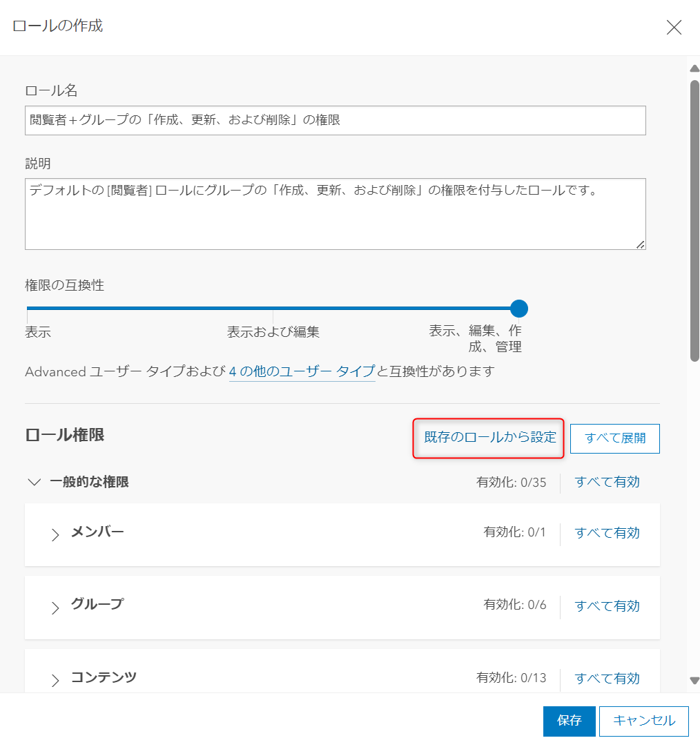Click into the 説明 text area
The image size is (700, 747).
(x=335, y=214)
